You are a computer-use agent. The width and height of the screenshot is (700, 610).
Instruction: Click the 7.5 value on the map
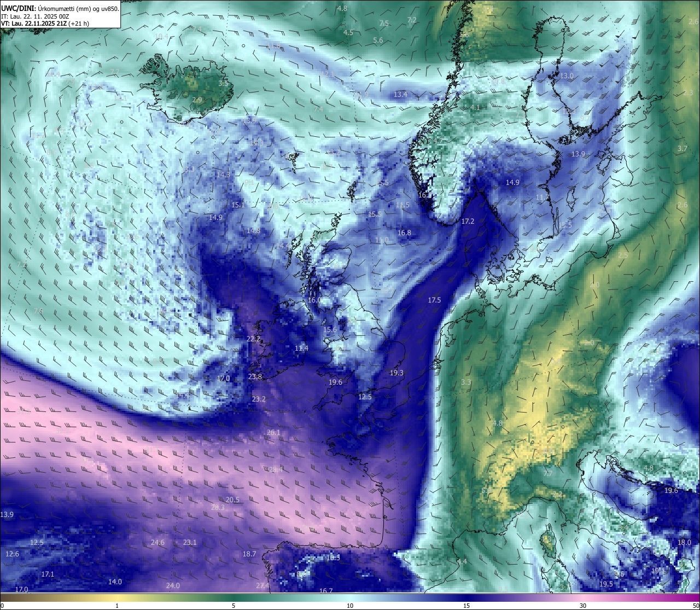(x=384, y=24)
